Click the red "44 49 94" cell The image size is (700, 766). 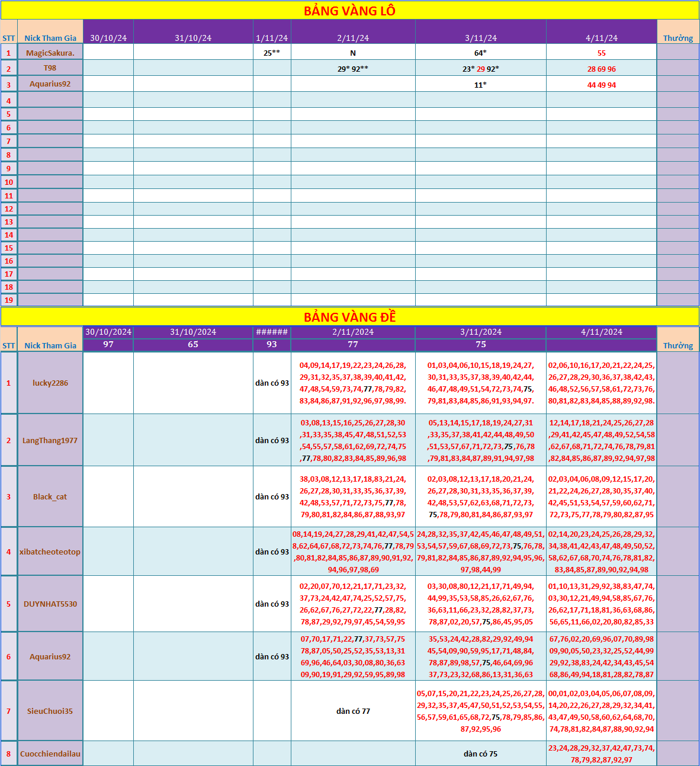coord(601,85)
